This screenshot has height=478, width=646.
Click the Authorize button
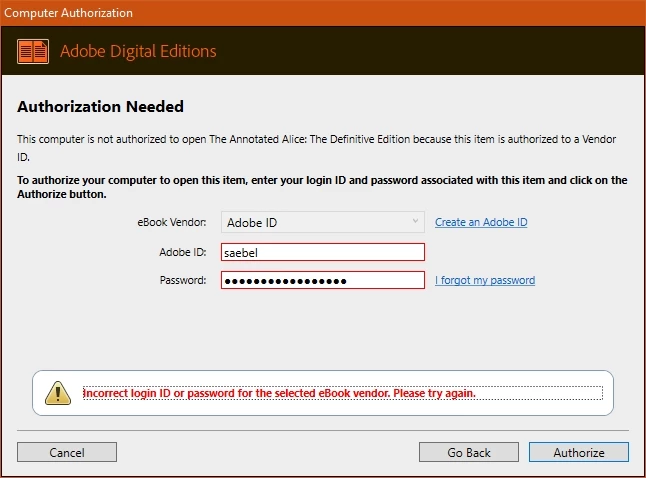pyautogui.click(x=579, y=452)
